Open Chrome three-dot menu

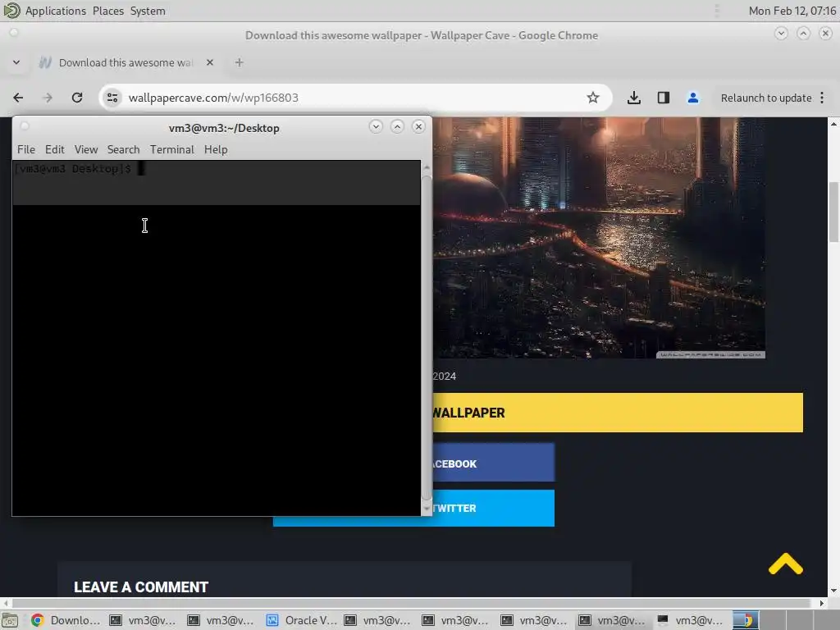click(822, 98)
